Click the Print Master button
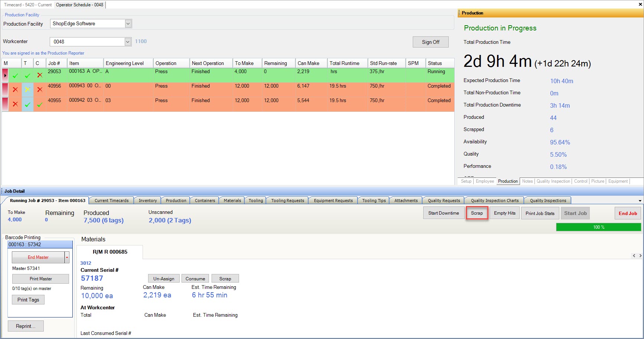Viewport: 644px width, 339px height. pyautogui.click(x=41, y=279)
